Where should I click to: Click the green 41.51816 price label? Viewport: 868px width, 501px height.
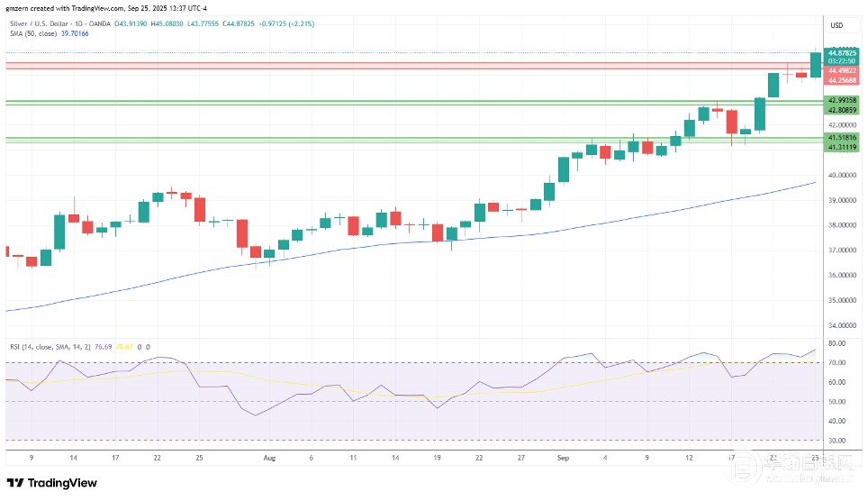841,137
